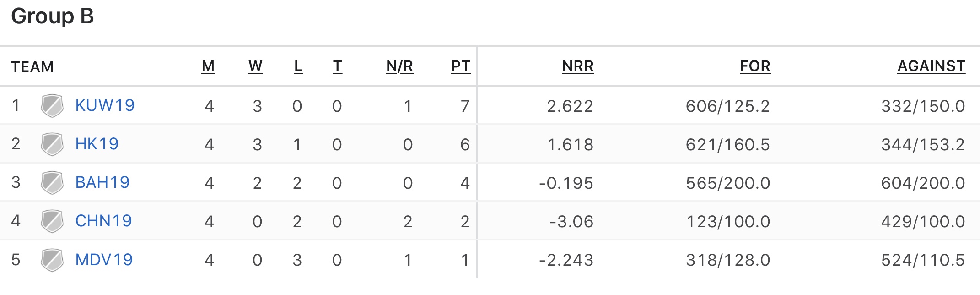Sort table by N/R column header

400,66
